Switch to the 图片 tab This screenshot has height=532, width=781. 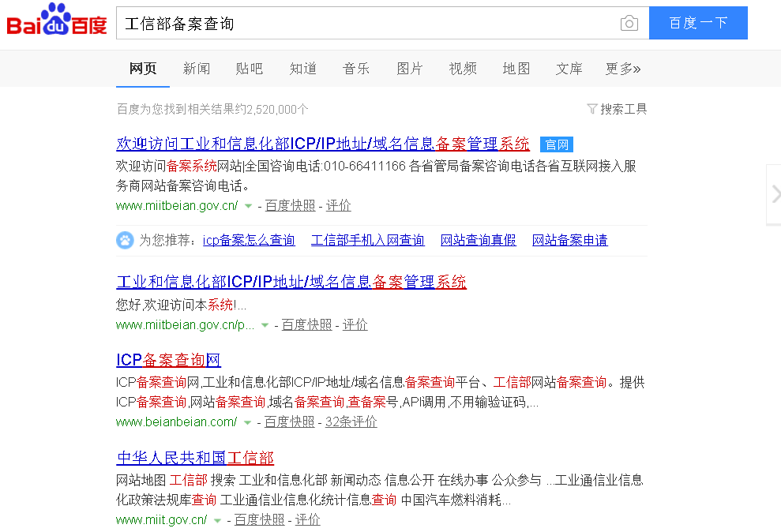[409, 69]
